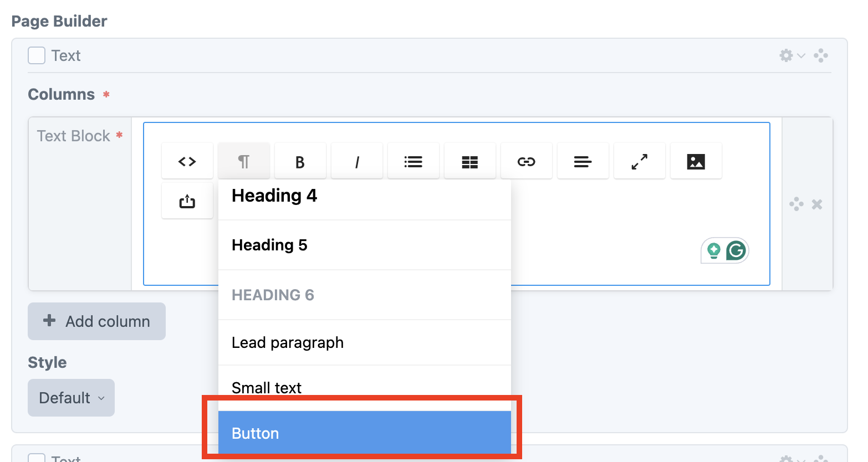Add column to the text block
868x462 pixels.
[x=96, y=321]
